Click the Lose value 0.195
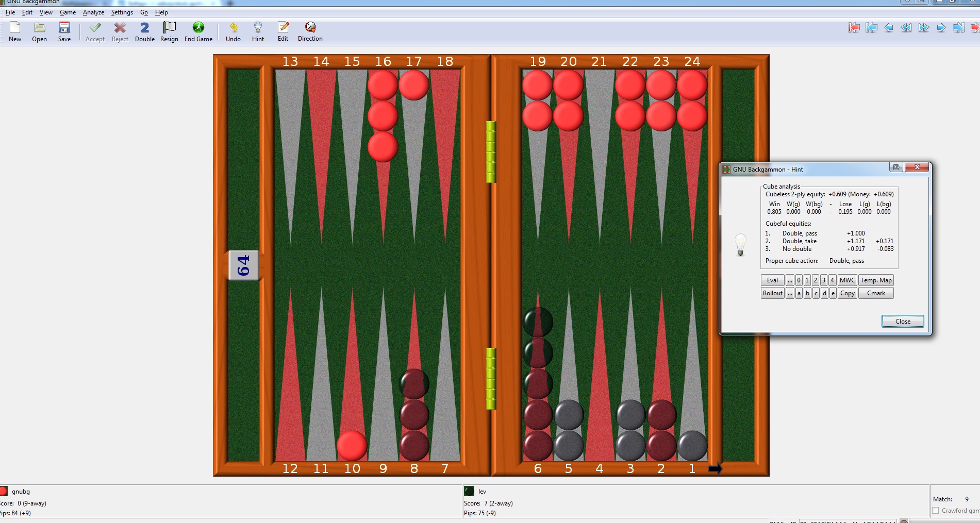 click(845, 212)
